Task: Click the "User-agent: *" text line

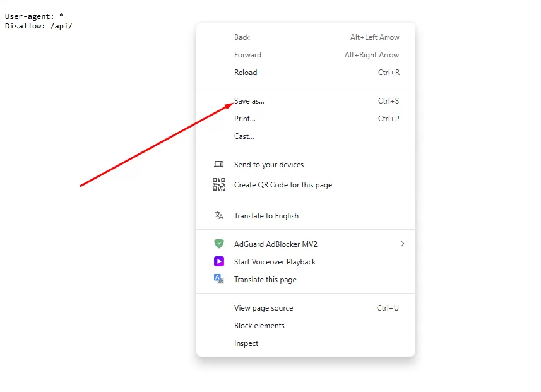Action: coord(34,16)
